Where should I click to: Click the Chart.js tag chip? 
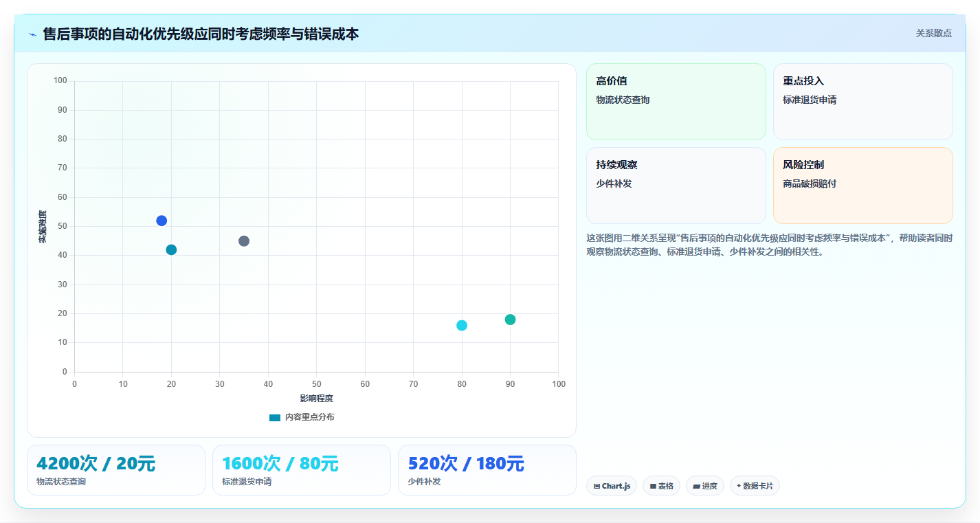pos(612,486)
